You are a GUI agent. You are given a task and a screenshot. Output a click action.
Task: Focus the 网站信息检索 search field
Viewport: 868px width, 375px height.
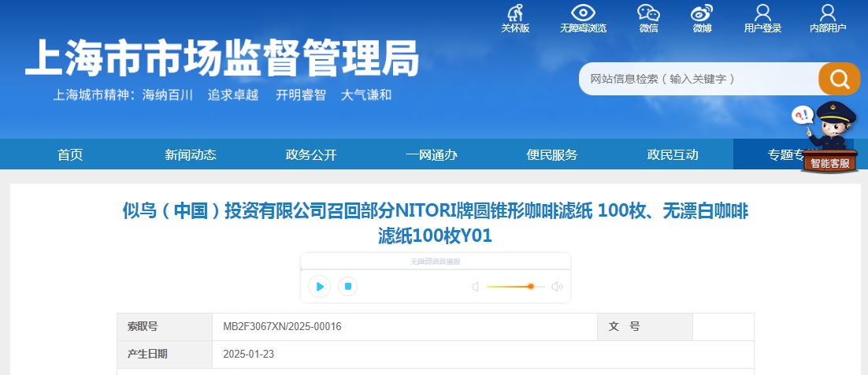(x=699, y=79)
